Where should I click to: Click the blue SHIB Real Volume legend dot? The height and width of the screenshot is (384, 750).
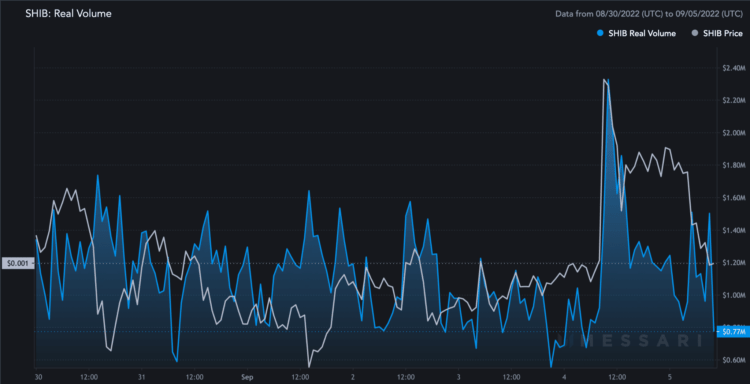tap(600, 33)
